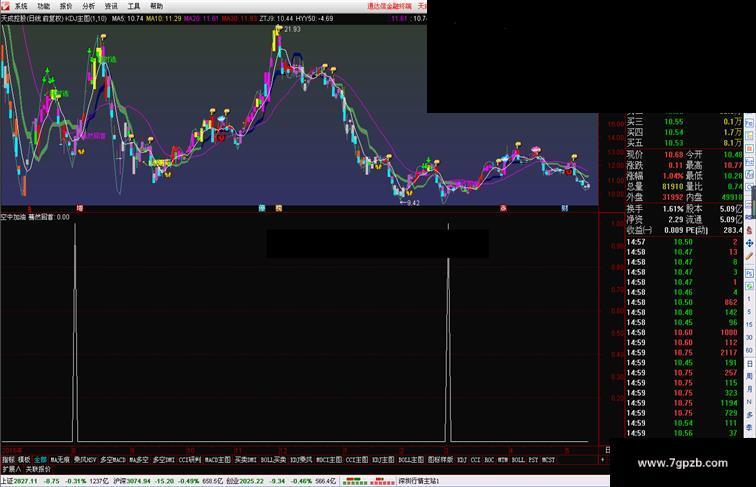
Task: Select the 指标 tab at bottom
Action: coord(8,460)
